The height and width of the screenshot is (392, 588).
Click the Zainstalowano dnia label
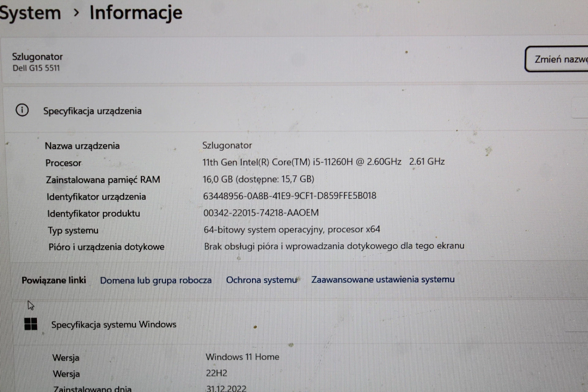pos(92,389)
